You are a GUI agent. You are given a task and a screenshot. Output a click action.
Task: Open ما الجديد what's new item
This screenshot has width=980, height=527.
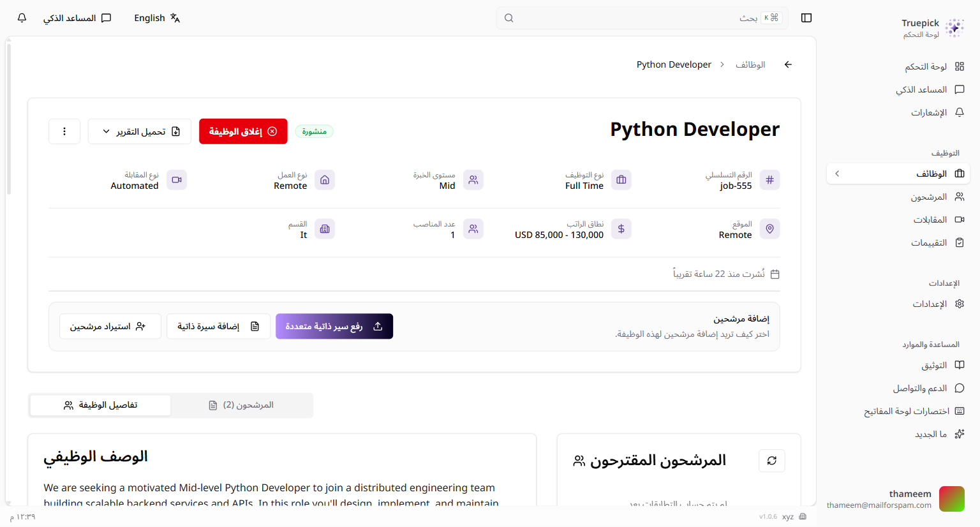coord(939,434)
